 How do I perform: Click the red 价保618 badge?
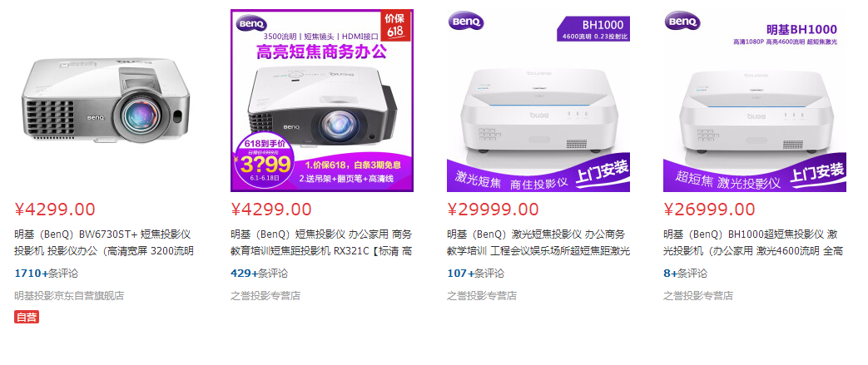[x=395, y=26]
